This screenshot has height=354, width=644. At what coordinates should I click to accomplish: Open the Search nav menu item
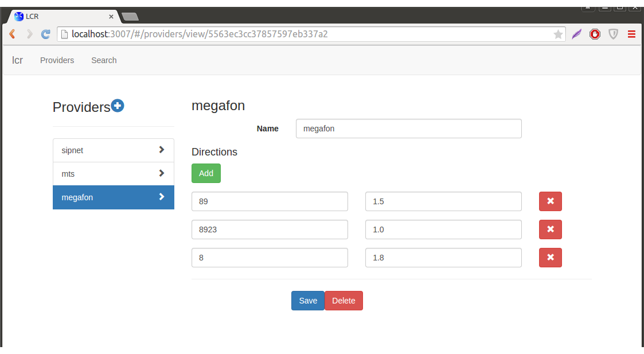pyautogui.click(x=104, y=60)
